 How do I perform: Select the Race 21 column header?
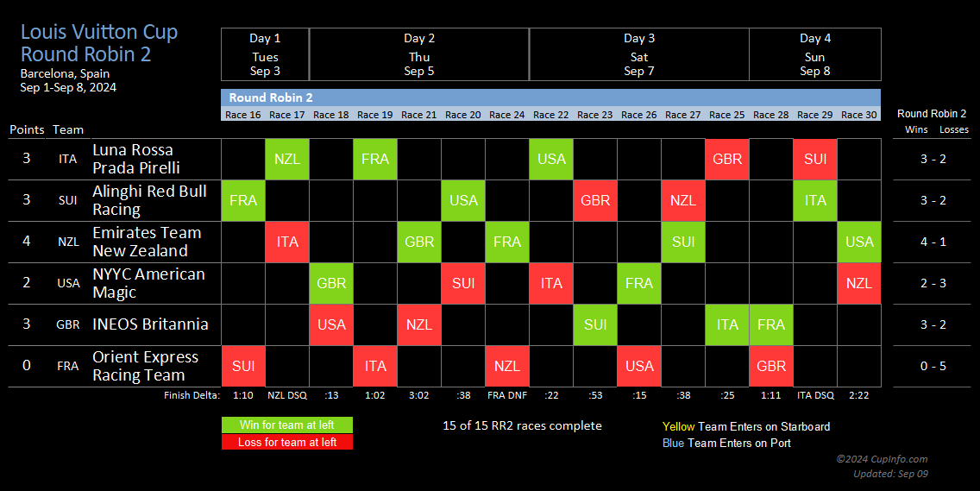418,115
